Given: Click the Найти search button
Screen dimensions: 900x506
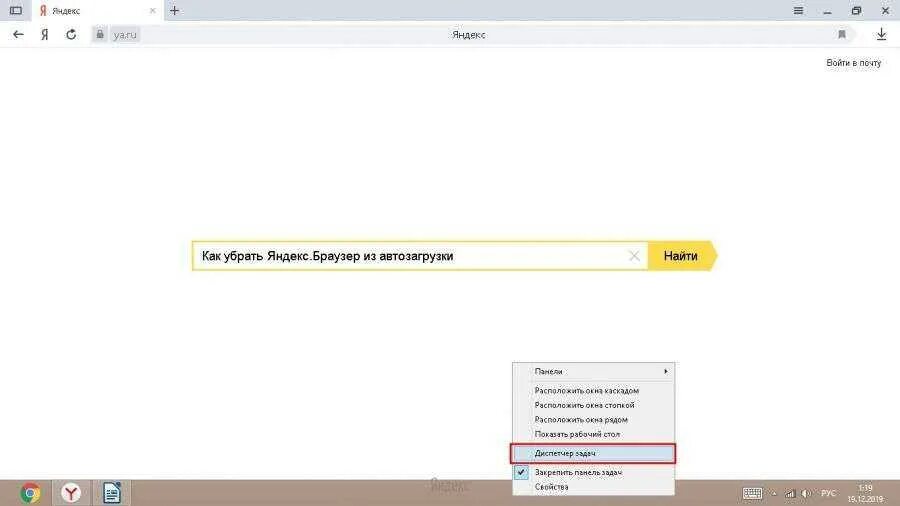Looking at the screenshot, I should [681, 256].
